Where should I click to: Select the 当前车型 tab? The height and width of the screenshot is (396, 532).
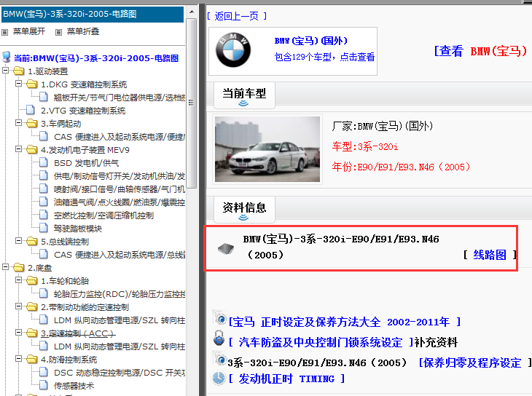tap(244, 95)
